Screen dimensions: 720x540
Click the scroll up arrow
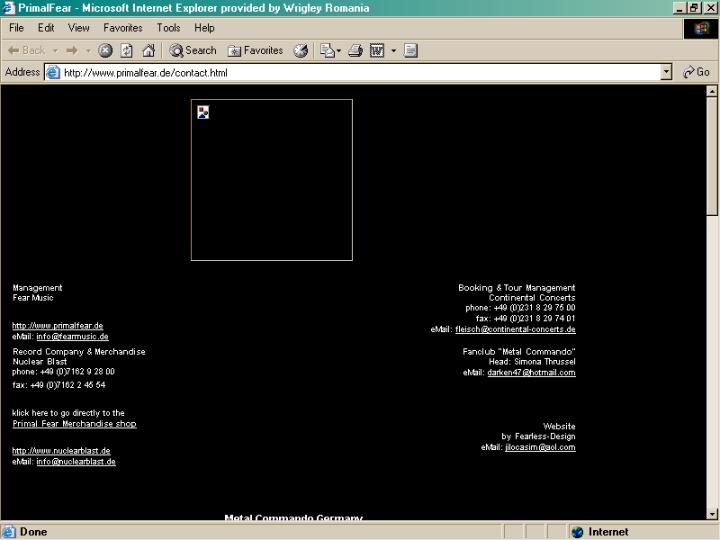coord(712,91)
